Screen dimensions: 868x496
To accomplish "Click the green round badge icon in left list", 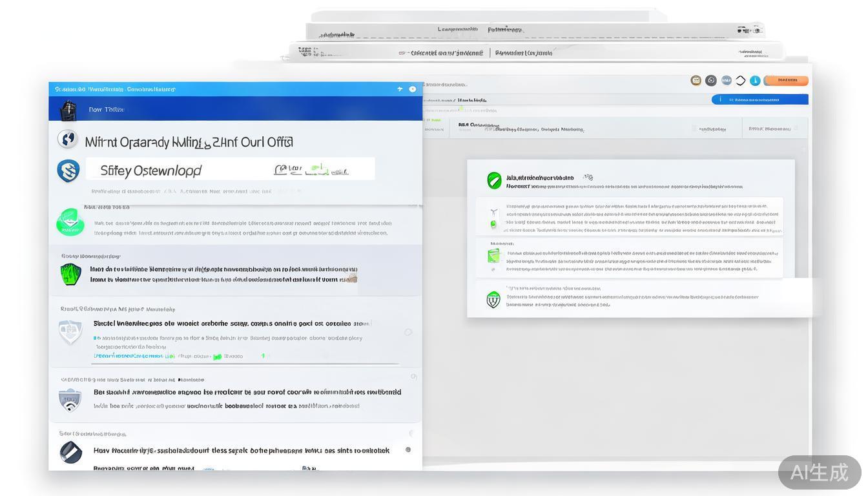I will click(x=70, y=222).
